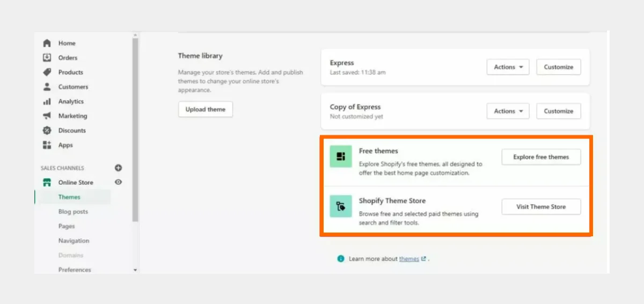The width and height of the screenshot is (644, 304).
Task: Click the Shopify Theme Store title text
Action: pyautogui.click(x=392, y=201)
